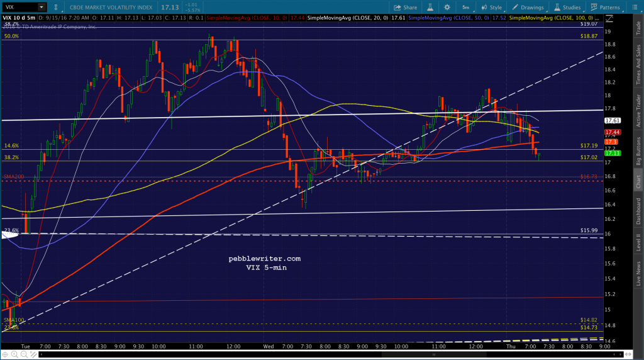Click SimpleMovingAvg (CLOSE, 20, 0) label
644x360 pixels.
[347, 18]
